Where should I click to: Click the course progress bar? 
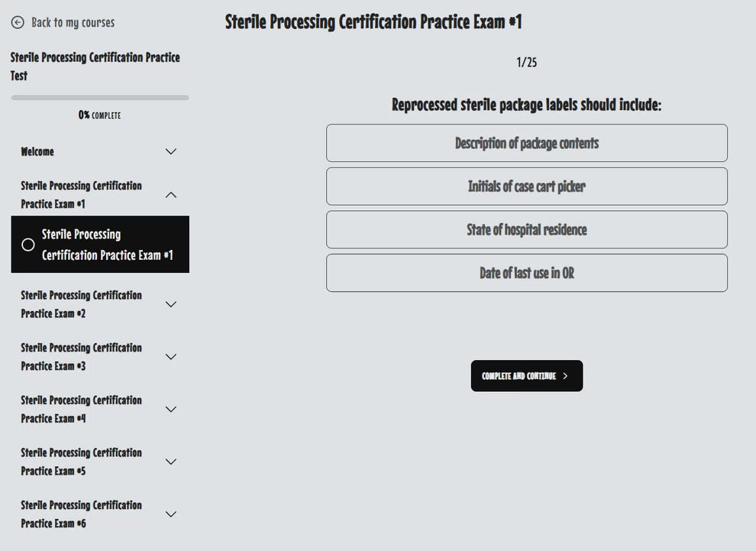click(100, 98)
